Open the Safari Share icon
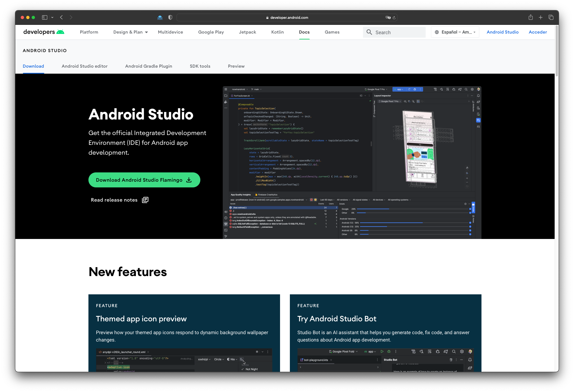The width and height of the screenshot is (574, 392). tap(530, 17)
